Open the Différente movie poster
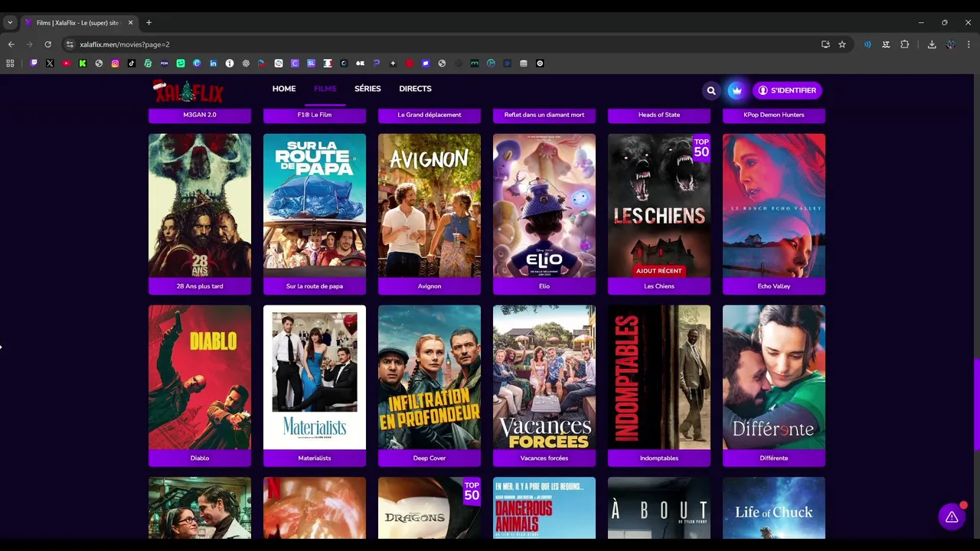Image resolution: width=980 pixels, height=551 pixels. (774, 377)
